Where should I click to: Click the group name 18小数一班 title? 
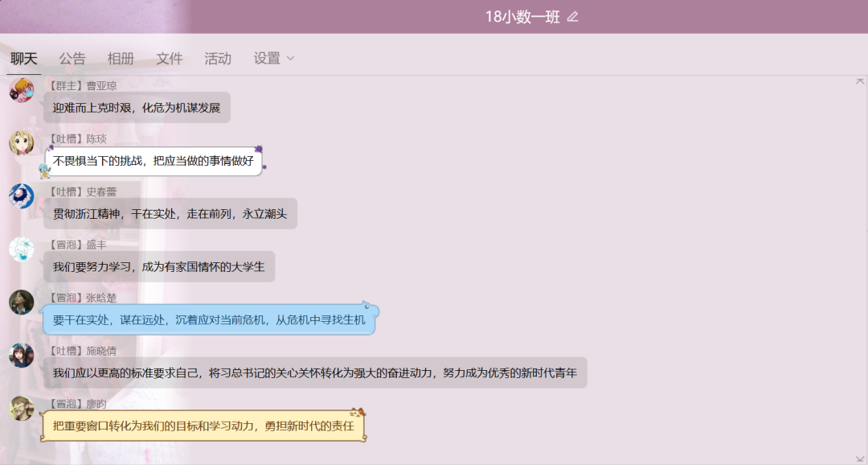coord(522,17)
